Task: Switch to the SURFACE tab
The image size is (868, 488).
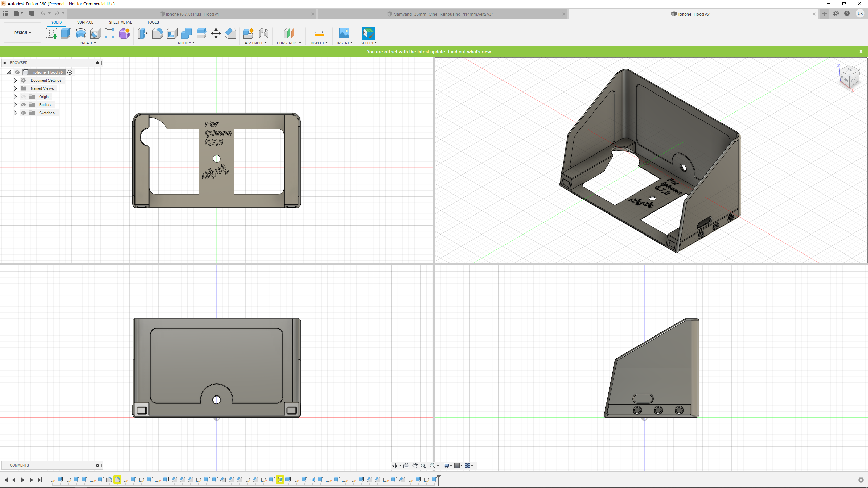Action: coord(85,22)
